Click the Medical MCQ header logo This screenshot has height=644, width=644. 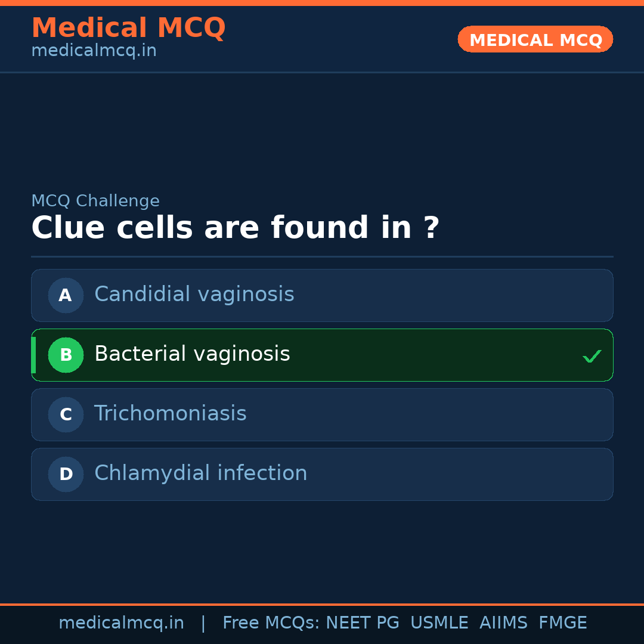128,28
